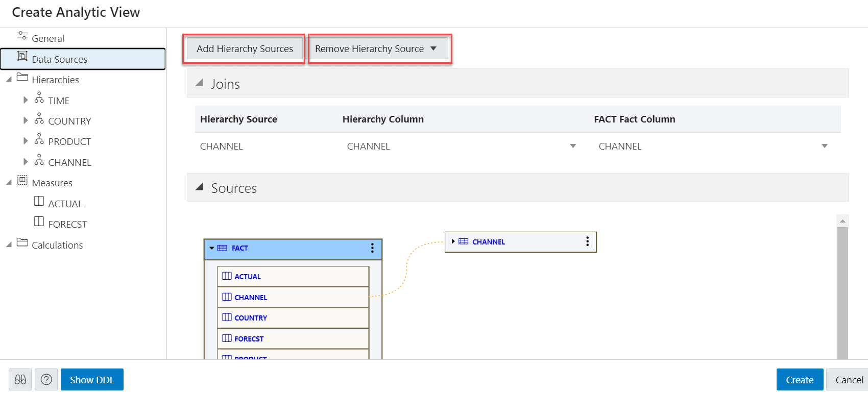
Task: Click the Sources panel vertical scrollbar
Action: point(842,291)
